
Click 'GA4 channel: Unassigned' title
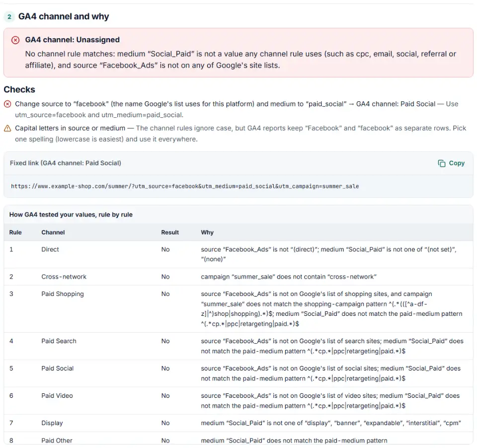tap(73, 40)
